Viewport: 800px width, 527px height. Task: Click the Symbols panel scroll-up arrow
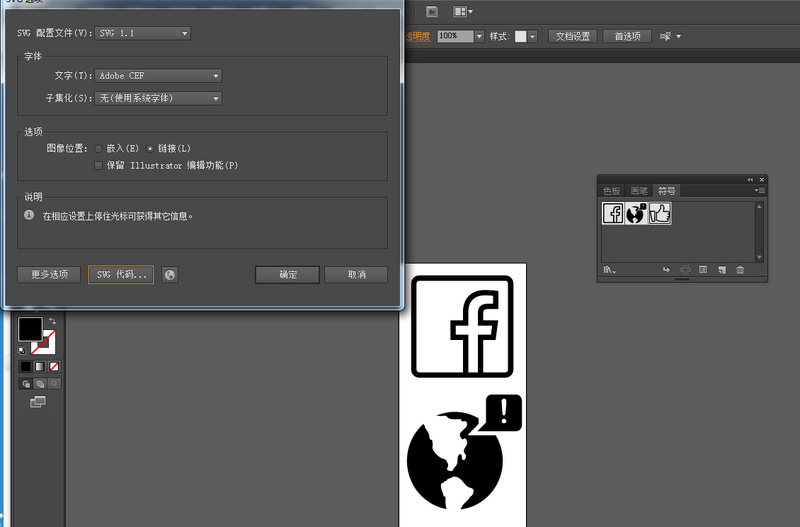[x=759, y=207]
